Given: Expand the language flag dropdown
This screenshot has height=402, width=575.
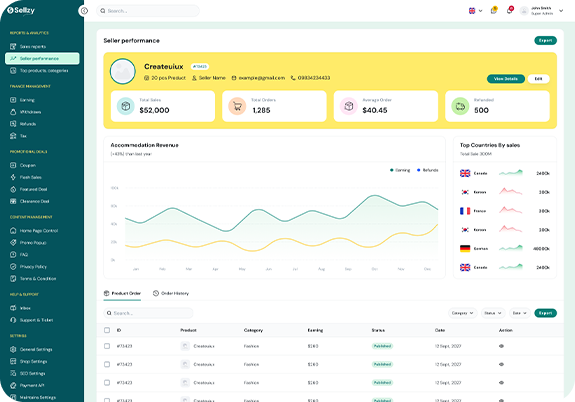Looking at the screenshot, I should click(476, 11).
